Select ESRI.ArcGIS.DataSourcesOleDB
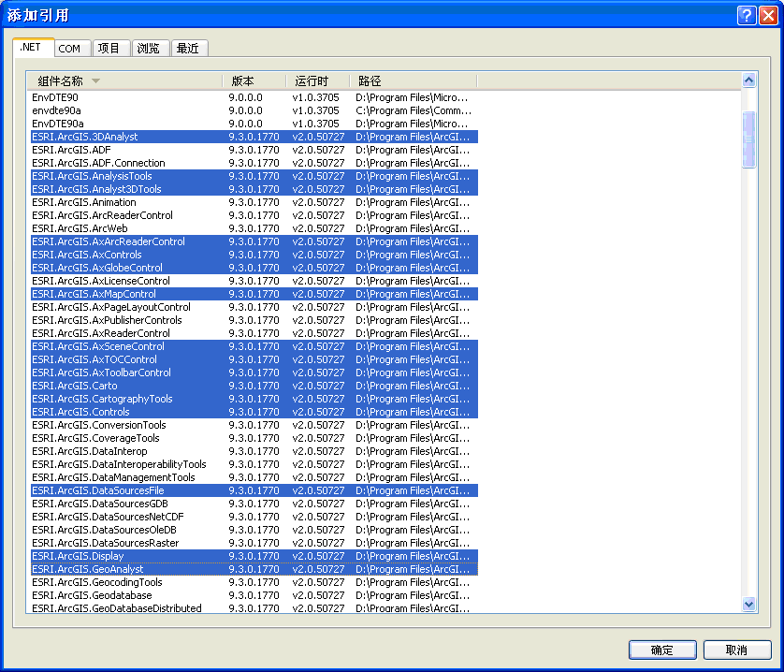 pos(254,530)
